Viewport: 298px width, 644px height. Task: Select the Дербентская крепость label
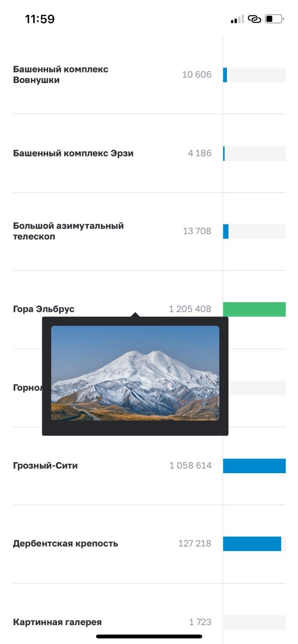coord(66,543)
